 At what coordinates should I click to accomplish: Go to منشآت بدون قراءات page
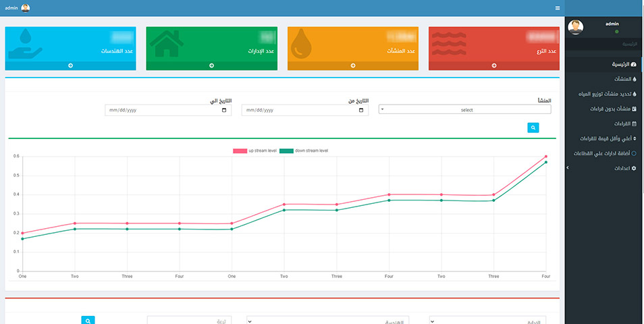click(613, 109)
